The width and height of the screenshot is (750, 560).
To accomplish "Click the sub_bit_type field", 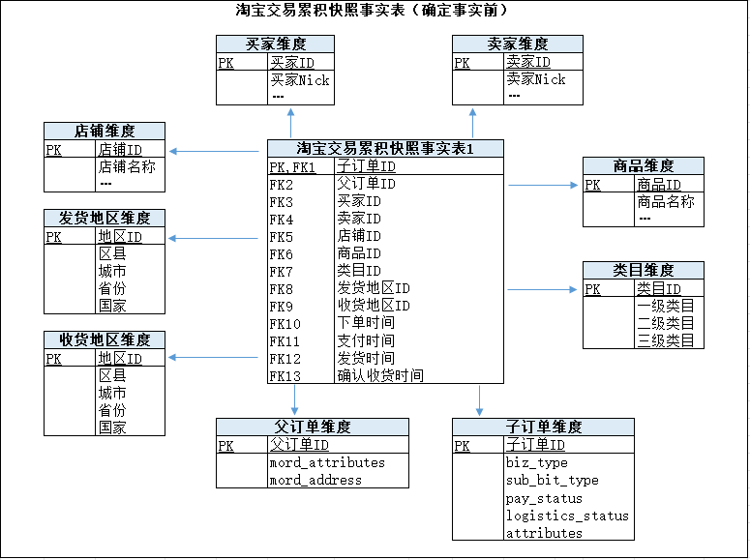I will [x=553, y=480].
